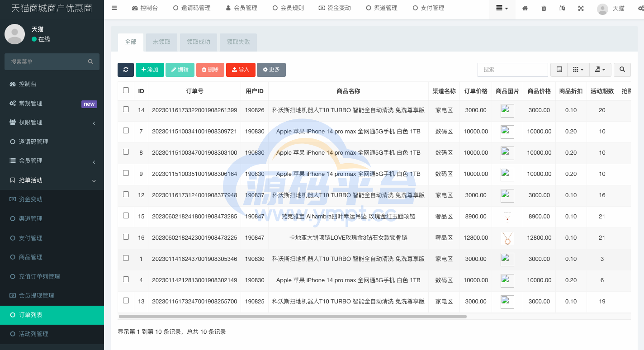Screen dimensions: 644x350
Task: Open 商品管理 in the sidebar
Action: pyautogui.click(x=52, y=257)
